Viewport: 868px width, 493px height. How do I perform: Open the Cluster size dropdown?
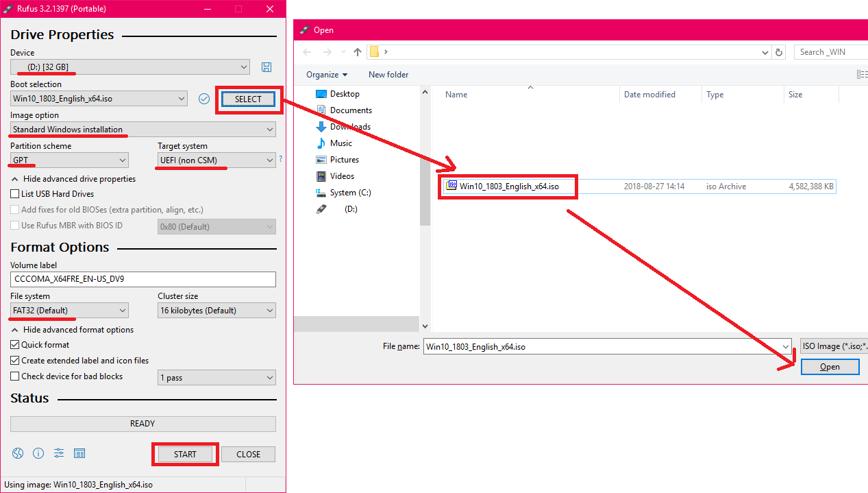pyautogui.click(x=216, y=311)
